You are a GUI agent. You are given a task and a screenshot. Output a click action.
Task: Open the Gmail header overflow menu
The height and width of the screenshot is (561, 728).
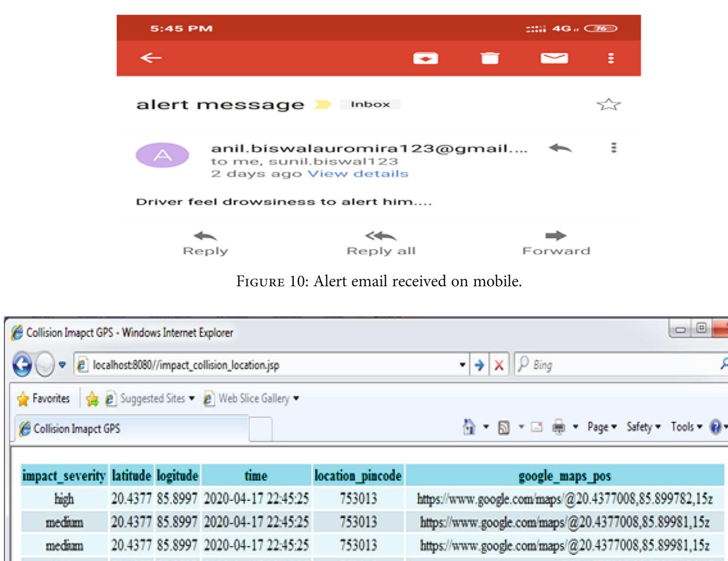click(x=611, y=58)
